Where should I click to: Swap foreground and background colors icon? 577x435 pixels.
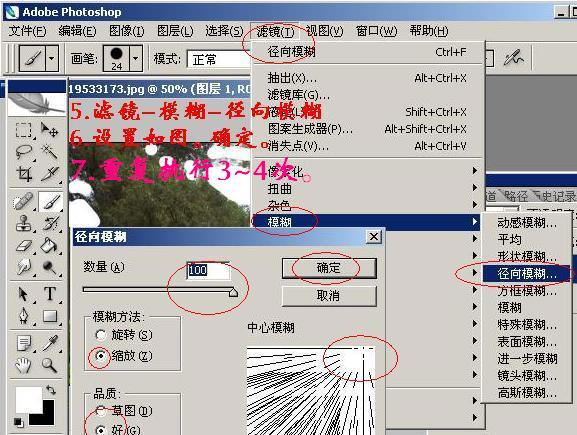pos(51,390)
